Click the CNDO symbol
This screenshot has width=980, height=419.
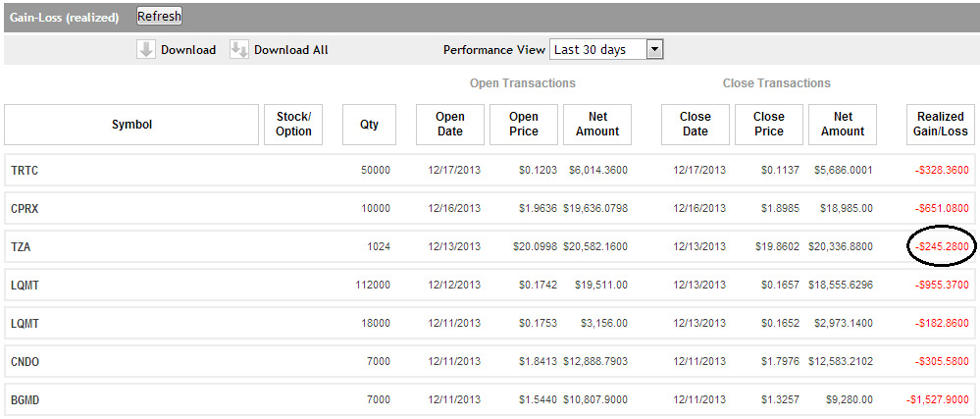[x=26, y=362]
